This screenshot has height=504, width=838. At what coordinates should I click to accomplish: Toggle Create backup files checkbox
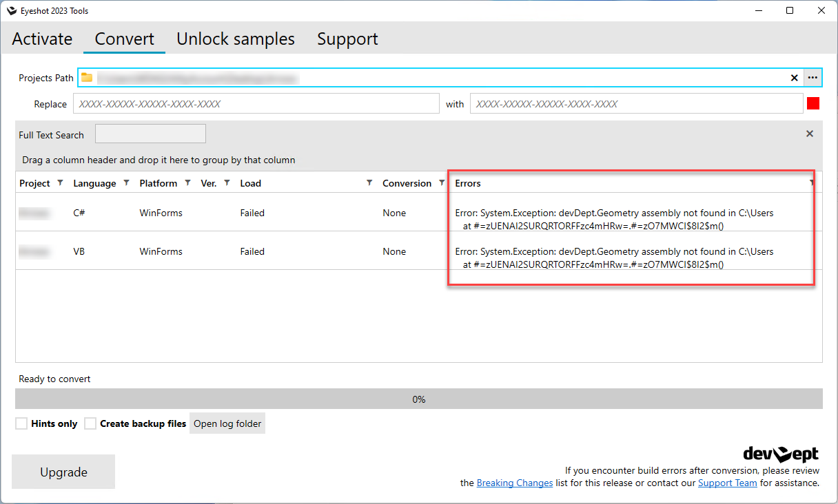90,423
